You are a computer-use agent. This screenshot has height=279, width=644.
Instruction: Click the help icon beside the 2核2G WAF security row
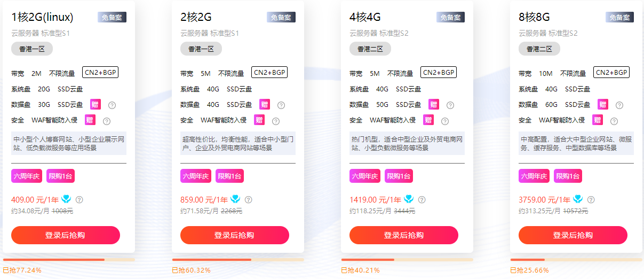(x=276, y=121)
